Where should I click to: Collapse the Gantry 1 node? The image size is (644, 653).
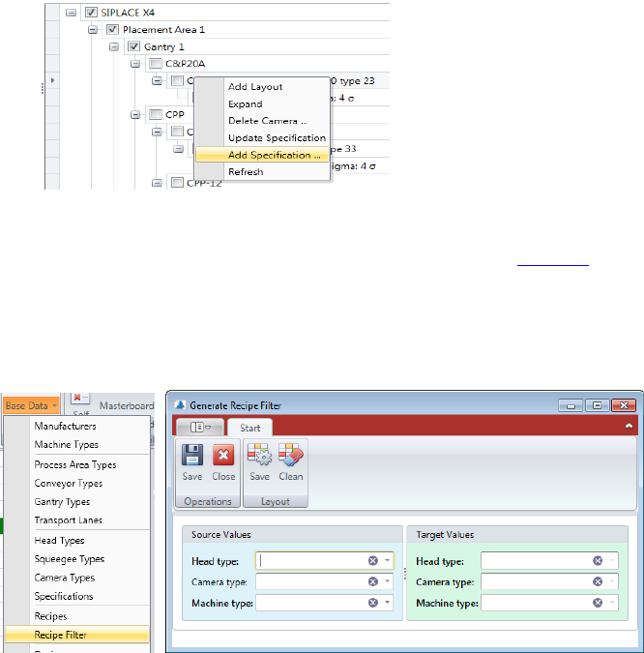(114, 46)
